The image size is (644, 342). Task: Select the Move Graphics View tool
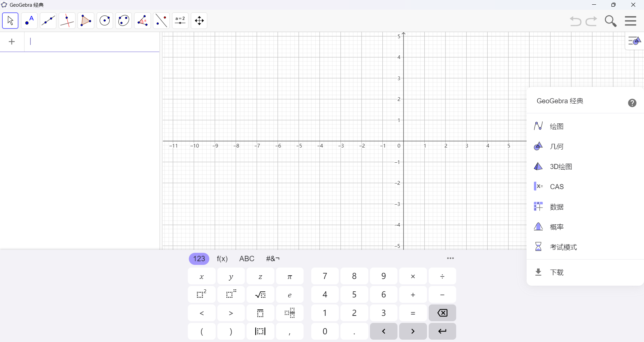point(199,21)
